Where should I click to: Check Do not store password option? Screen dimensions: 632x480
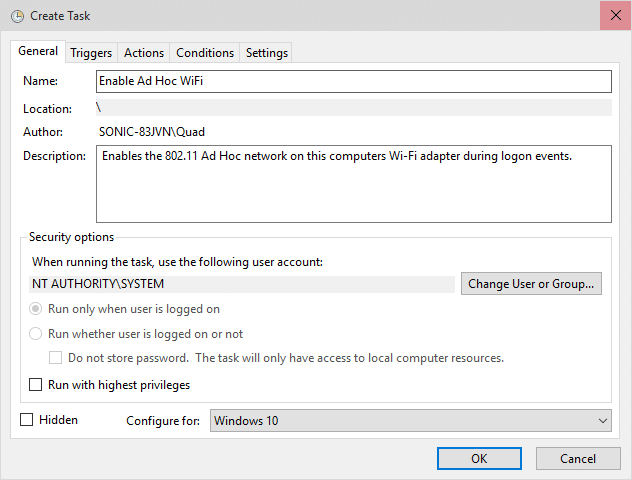pos(57,358)
